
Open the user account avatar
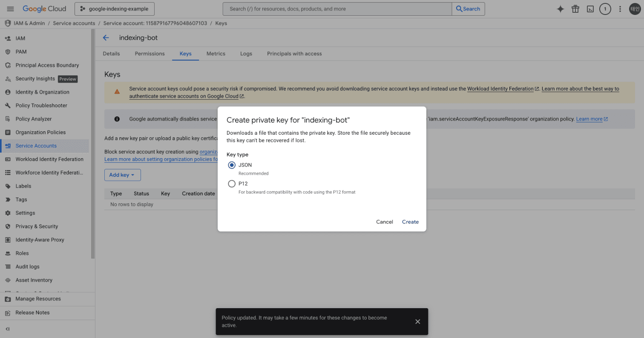[635, 9]
